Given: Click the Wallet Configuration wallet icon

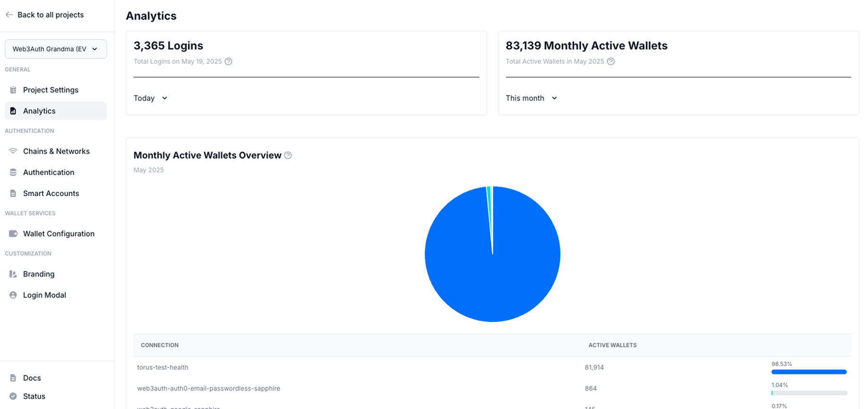Looking at the screenshot, I should tap(13, 234).
